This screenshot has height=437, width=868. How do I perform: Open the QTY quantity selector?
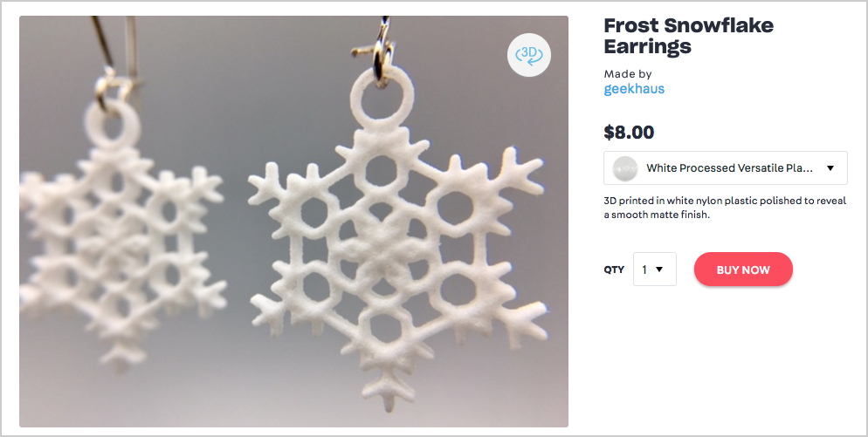(x=654, y=270)
